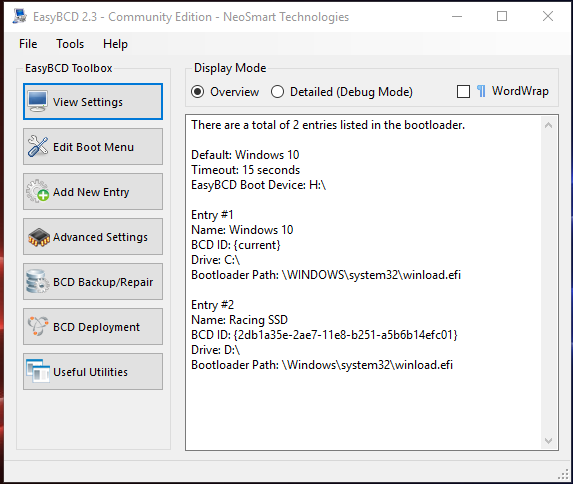Click the scroll down arrow in entries list
Viewport: 573px width, 484px height.
tap(548, 440)
